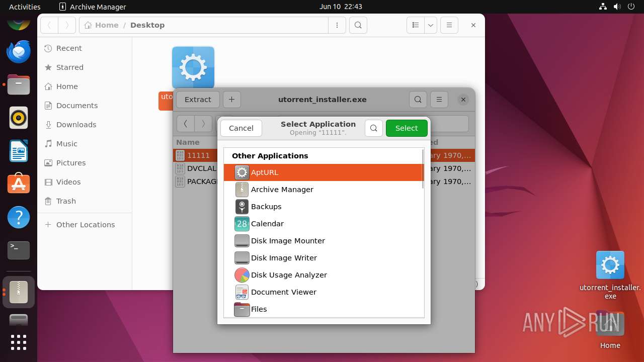Open Files path options three-dot menu

click(x=337, y=25)
